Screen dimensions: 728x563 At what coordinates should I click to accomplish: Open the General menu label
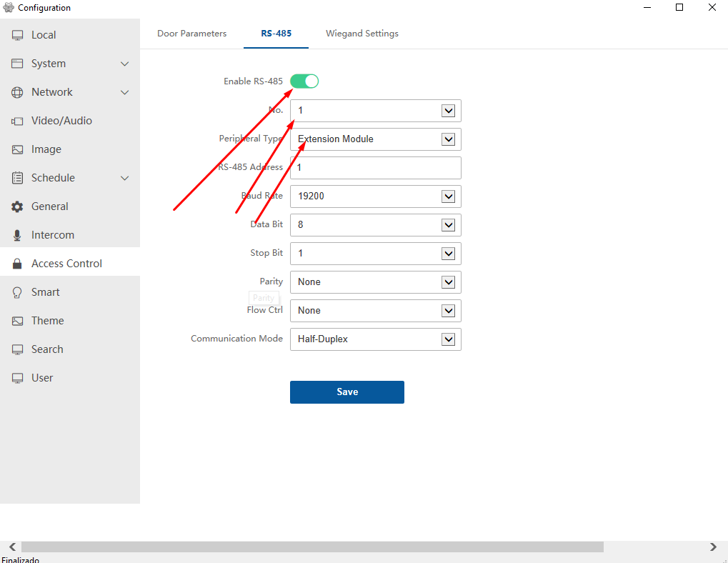[50, 206]
